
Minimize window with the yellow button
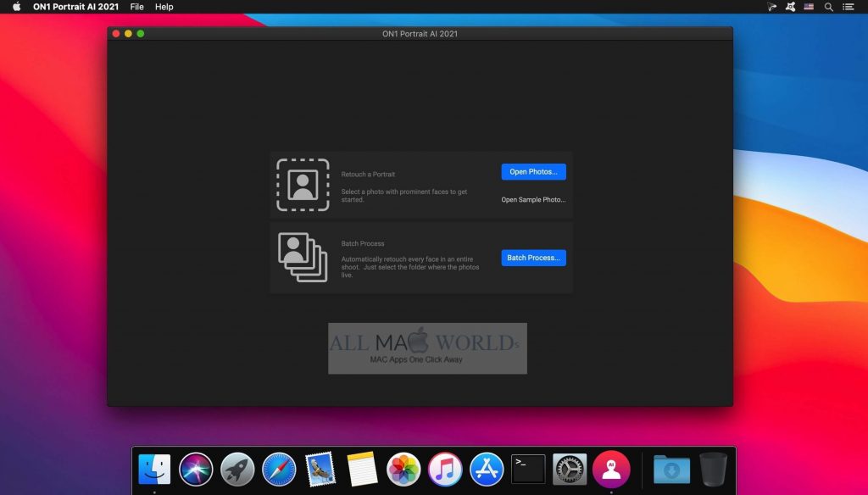pyautogui.click(x=128, y=34)
